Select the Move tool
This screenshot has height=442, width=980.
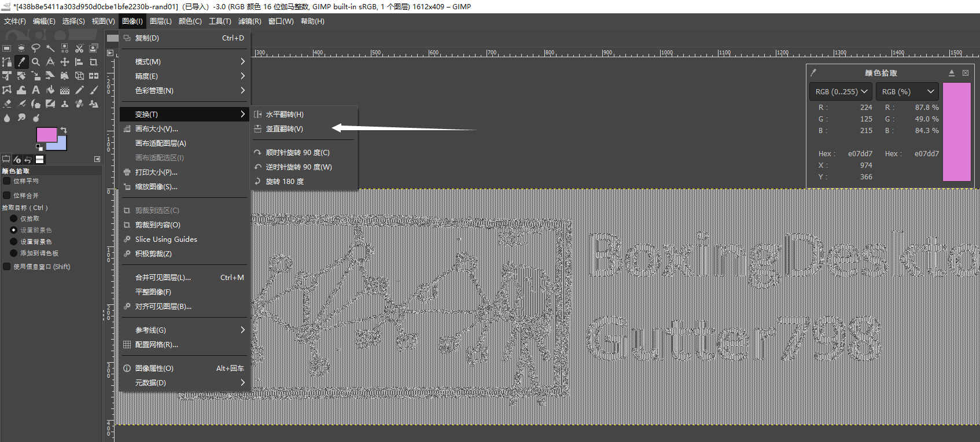click(x=65, y=62)
